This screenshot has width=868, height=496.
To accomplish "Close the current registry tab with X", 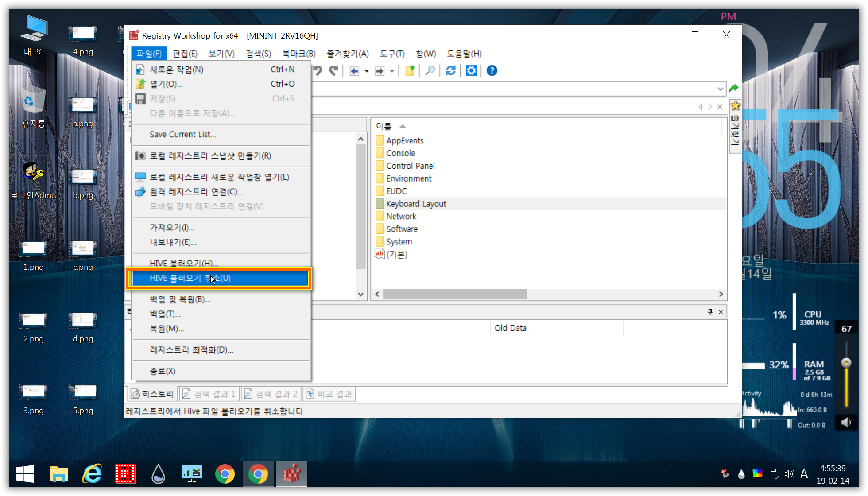I will click(720, 107).
